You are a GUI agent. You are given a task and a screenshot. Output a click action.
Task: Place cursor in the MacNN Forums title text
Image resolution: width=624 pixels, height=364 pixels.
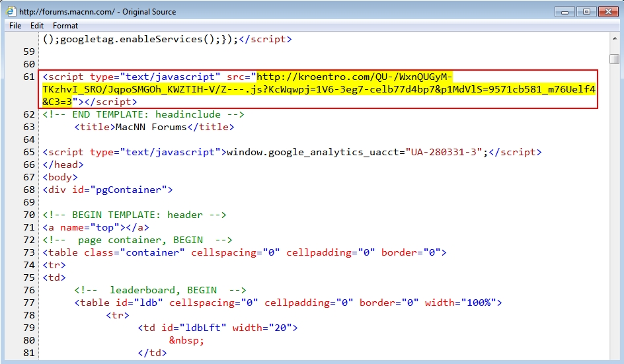click(151, 127)
